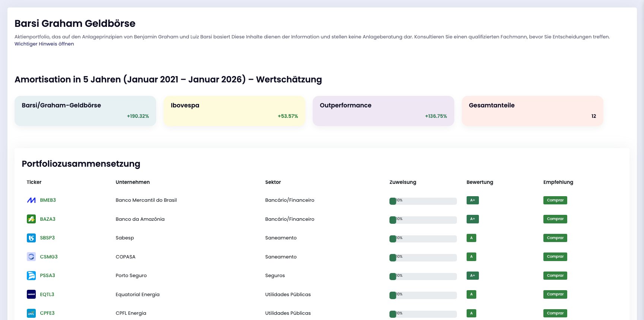Click Comprar button for Equatorial Energia
This screenshot has width=644, height=320.
pyautogui.click(x=555, y=294)
